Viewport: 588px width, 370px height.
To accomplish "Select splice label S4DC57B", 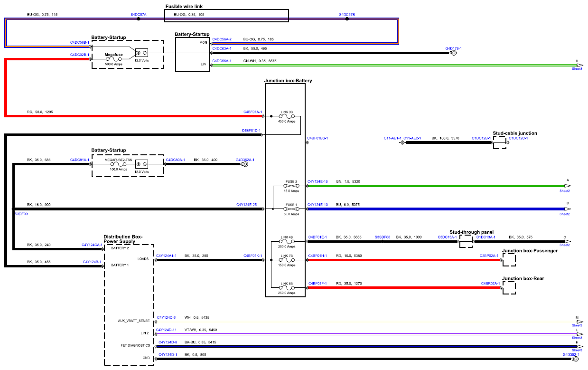I will (x=347, y=15).
